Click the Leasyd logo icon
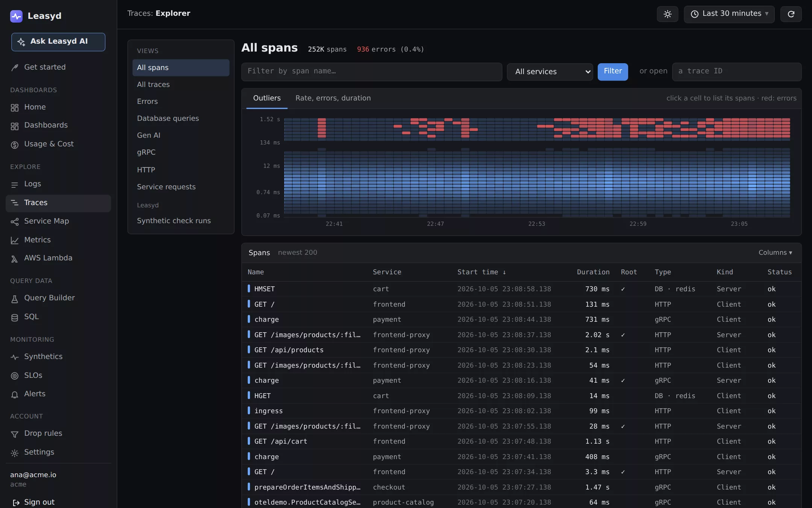 [16, 16]
